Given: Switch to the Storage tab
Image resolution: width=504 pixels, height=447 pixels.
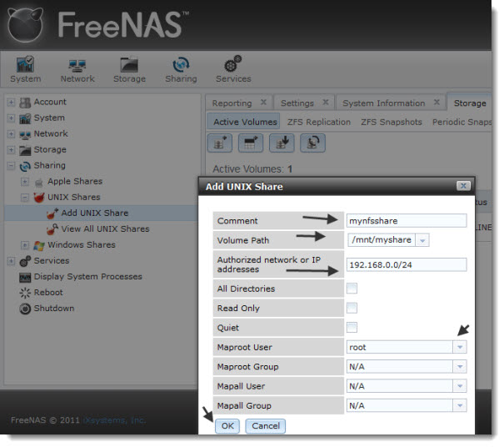Looking at the screenshot, I should click(x=470, y=103).
